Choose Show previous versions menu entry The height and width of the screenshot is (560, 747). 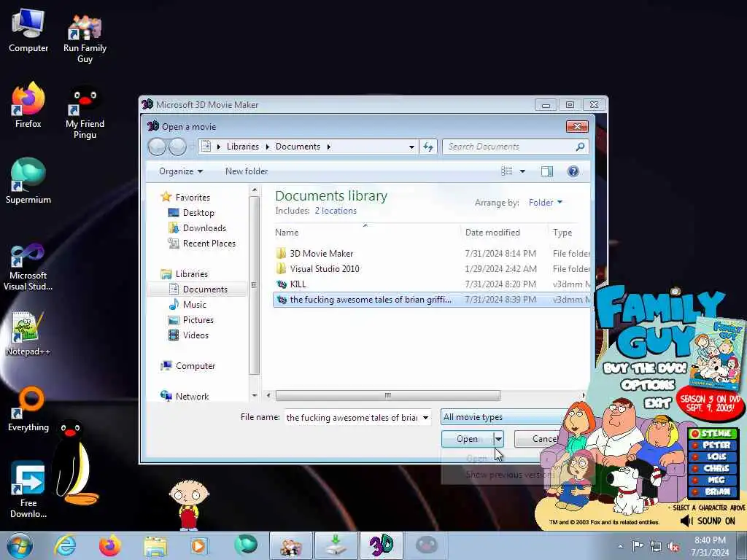(x=510, y=475)
